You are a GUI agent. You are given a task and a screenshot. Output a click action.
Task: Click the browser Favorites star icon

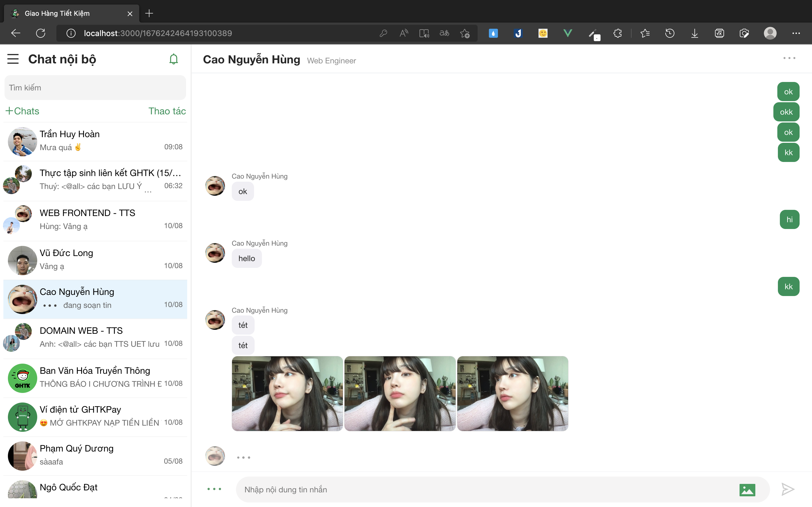[645, 33]
